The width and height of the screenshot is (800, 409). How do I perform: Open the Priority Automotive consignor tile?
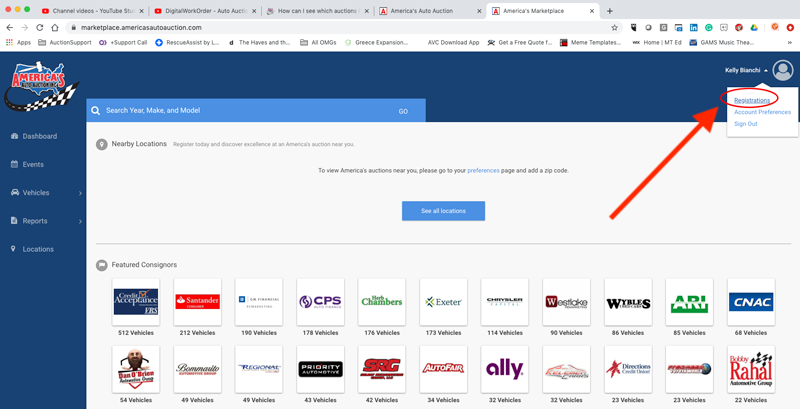[320, 369]
